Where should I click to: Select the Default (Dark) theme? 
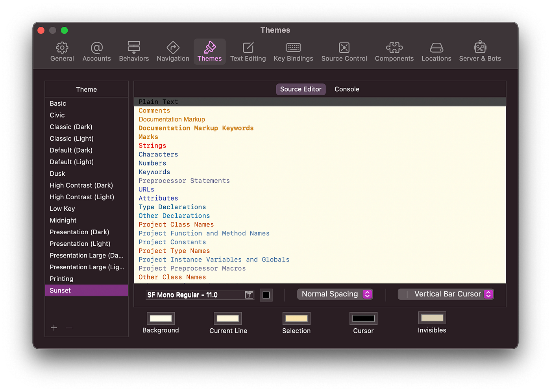87,150
